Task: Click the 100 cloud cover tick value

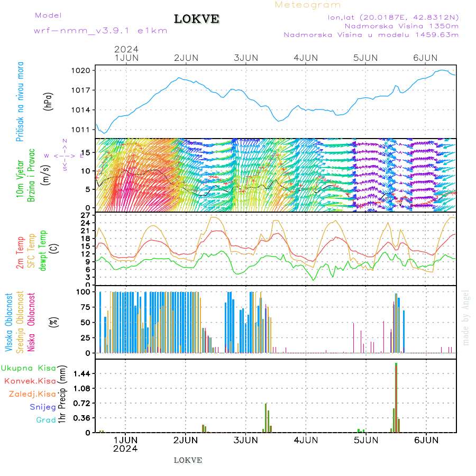Action: 83,292
